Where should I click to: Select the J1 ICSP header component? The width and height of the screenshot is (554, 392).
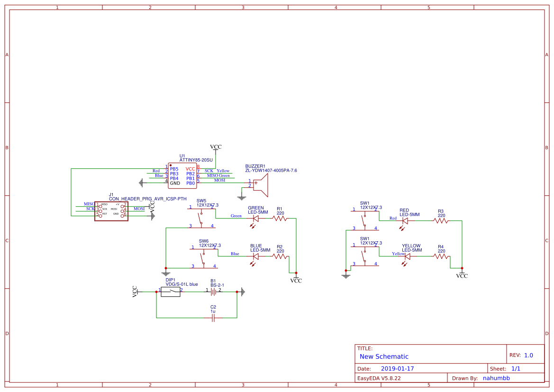[x=111, y=211]
